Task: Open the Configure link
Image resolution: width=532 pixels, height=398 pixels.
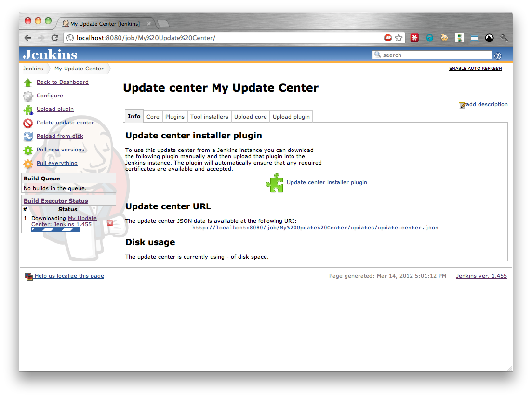Action: click(50, 96)
